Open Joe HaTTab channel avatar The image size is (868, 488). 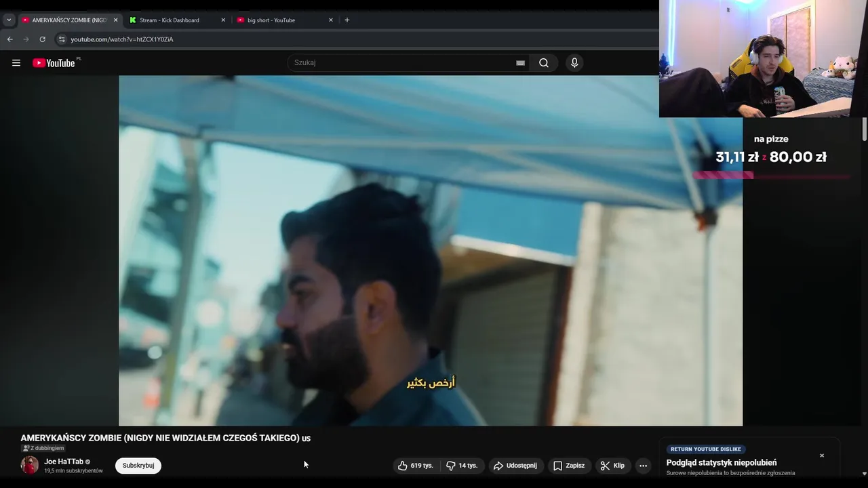coord(30,465)
